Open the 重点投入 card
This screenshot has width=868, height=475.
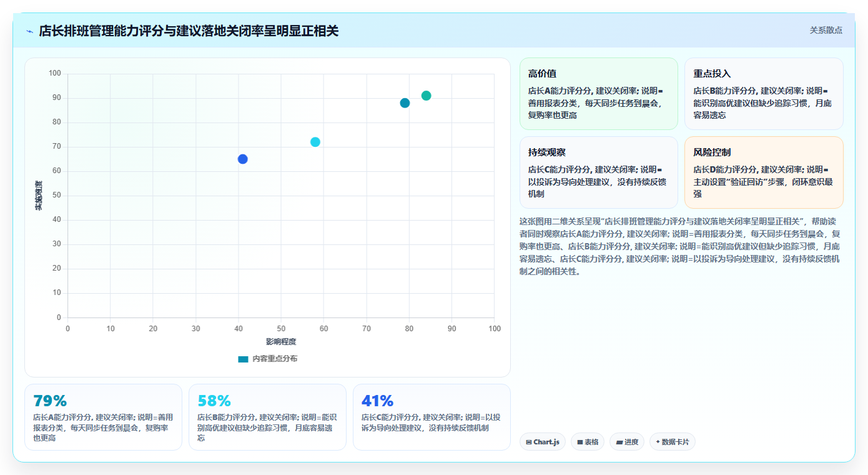click(x=764, y=94)
